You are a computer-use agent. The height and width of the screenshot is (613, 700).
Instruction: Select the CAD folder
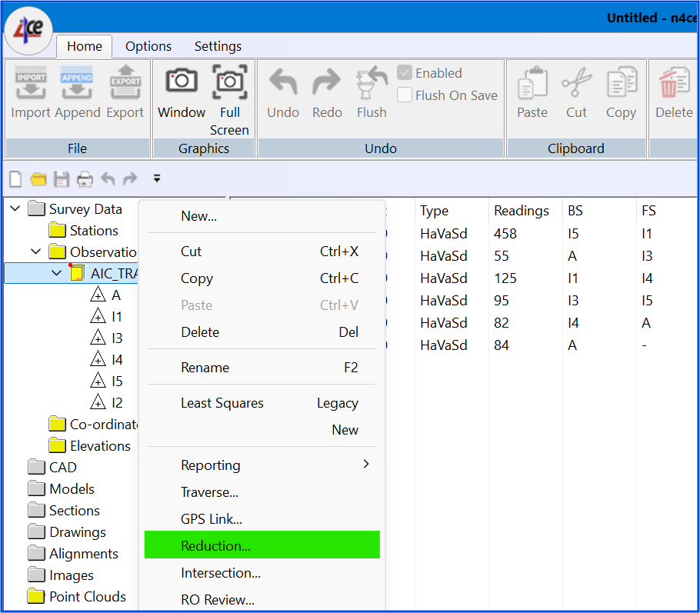click(52, 467)
